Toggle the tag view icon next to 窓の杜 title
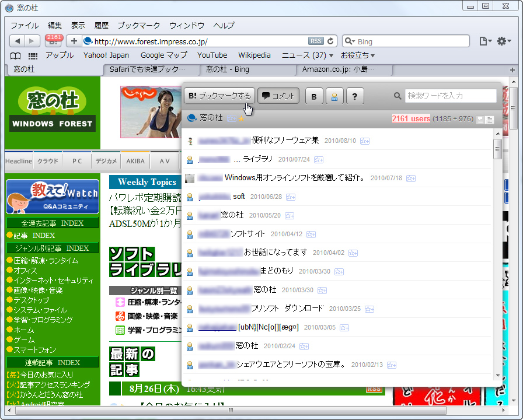The image size is (523, 420). tap(231, 118)
